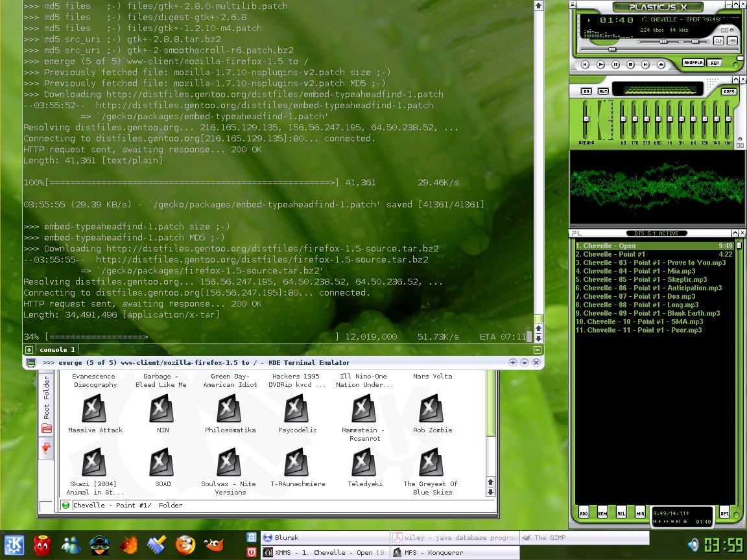Switch to 'The GIMP' taskbar entry

click(584, 537)
